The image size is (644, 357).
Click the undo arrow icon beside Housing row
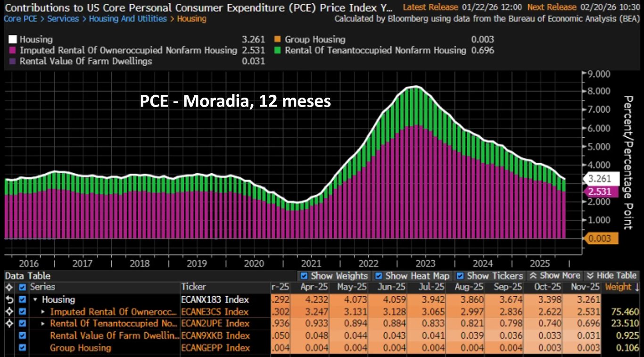(x=8, y=299)
